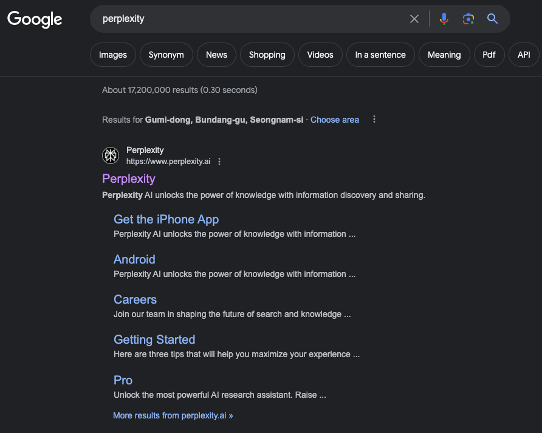Click Unlock the most powerful AI snippet

coord(220,395)
